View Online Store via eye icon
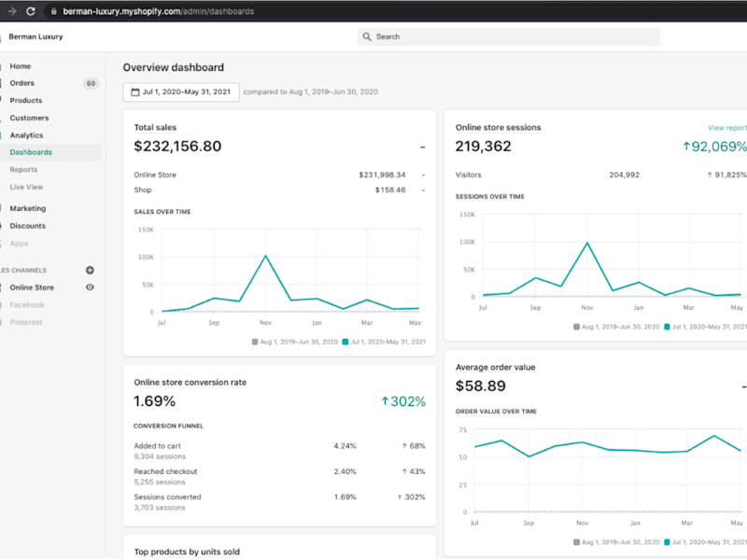Viewport: 747px width, 560px height. coord(90,287)
